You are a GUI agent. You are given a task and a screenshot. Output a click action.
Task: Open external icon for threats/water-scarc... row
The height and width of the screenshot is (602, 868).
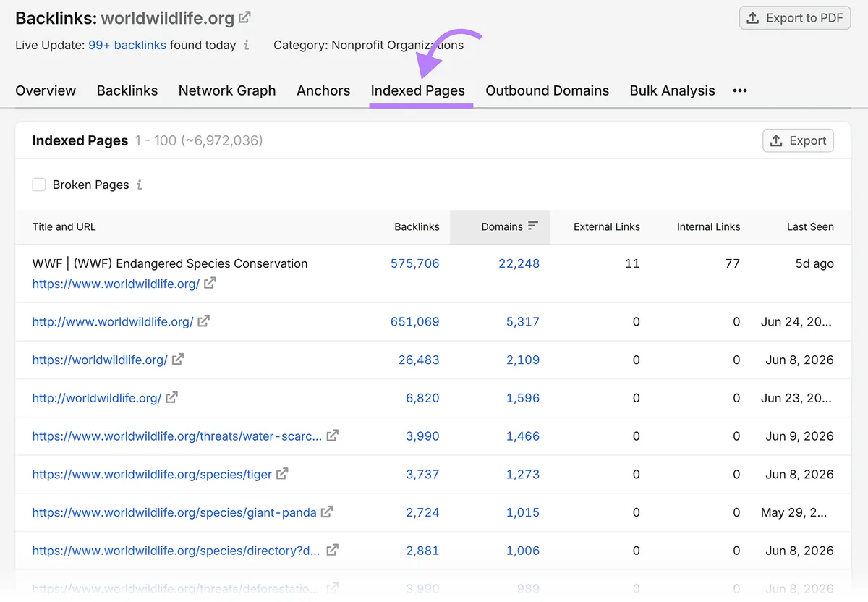pos(333,436)
